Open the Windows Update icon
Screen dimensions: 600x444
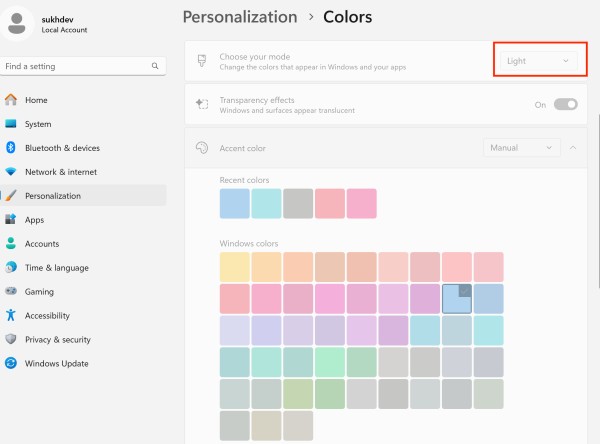pyautogui.click(x=11, y=364)
